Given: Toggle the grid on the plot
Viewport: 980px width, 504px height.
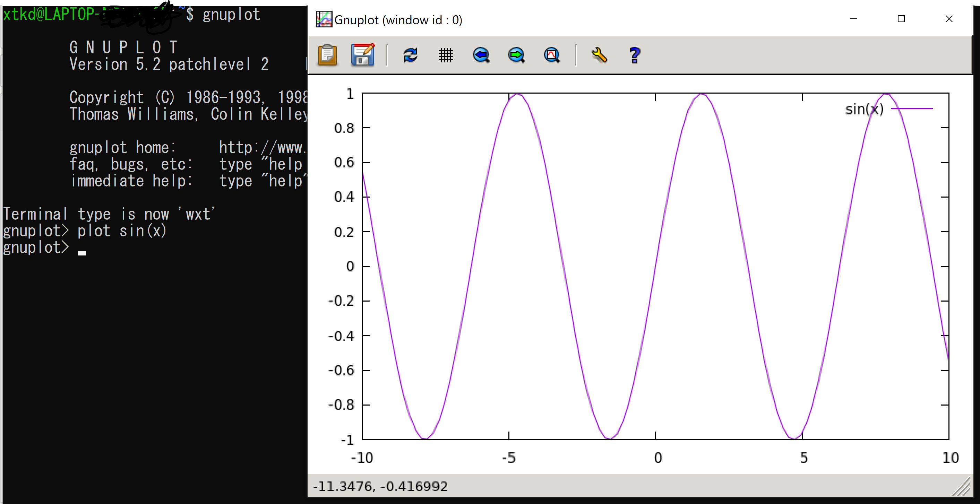Looking at the screenshot, I should pyautogui.click(x=446, y=55).
